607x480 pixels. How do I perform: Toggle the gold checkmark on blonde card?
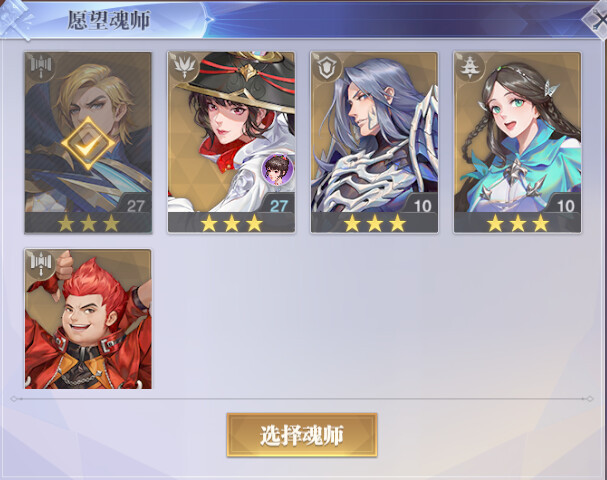click(x=88, y=144)
